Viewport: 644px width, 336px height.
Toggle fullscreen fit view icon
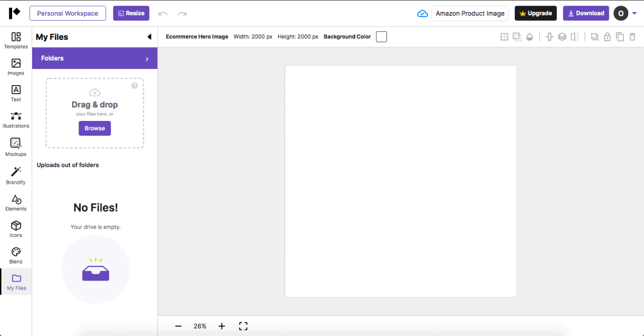pyautogui.click(x=243, y=326)
